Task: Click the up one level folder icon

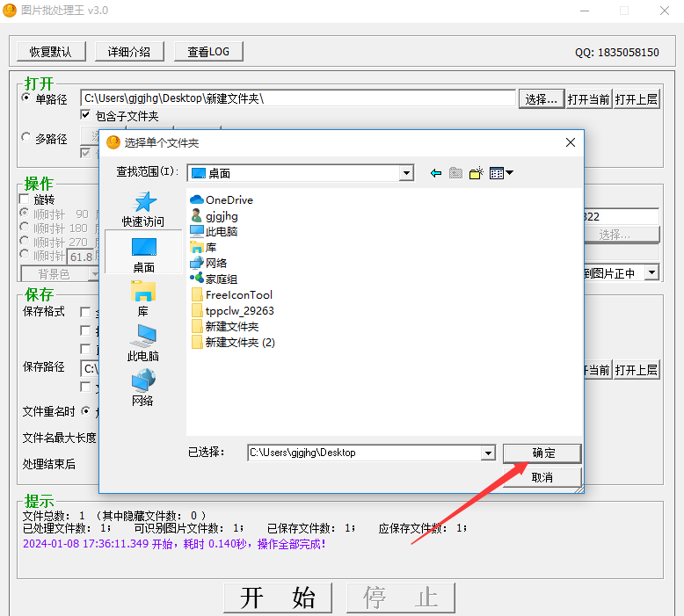Action: (x=455, y=173)
